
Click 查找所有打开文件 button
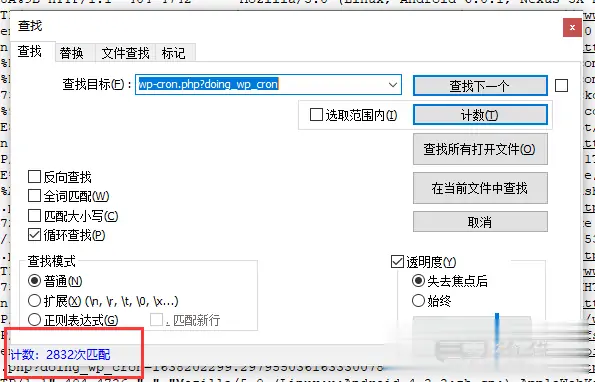tap(480, 149)
